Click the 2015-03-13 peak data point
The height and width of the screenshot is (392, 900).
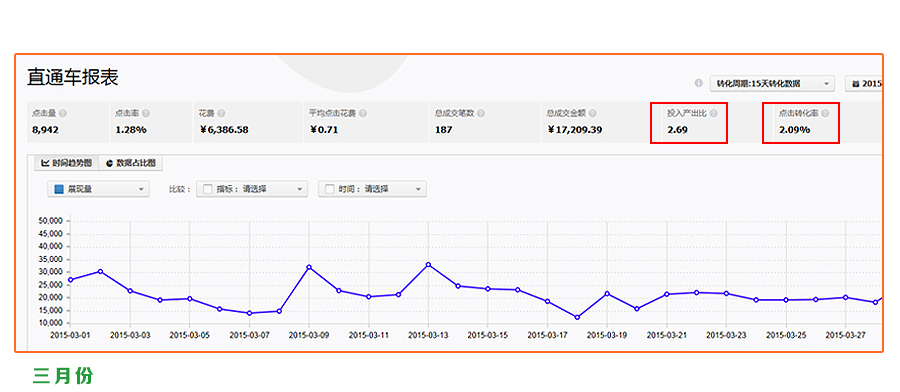[428, 265]
